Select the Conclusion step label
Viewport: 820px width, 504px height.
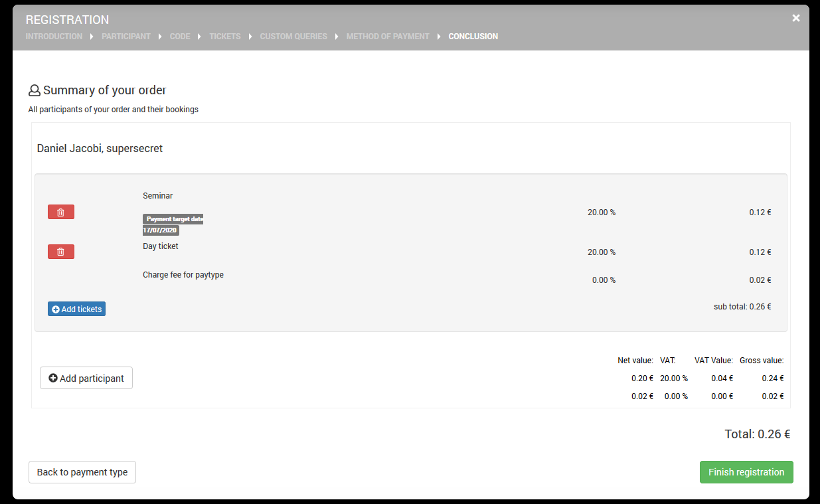[x=473, y=37]
